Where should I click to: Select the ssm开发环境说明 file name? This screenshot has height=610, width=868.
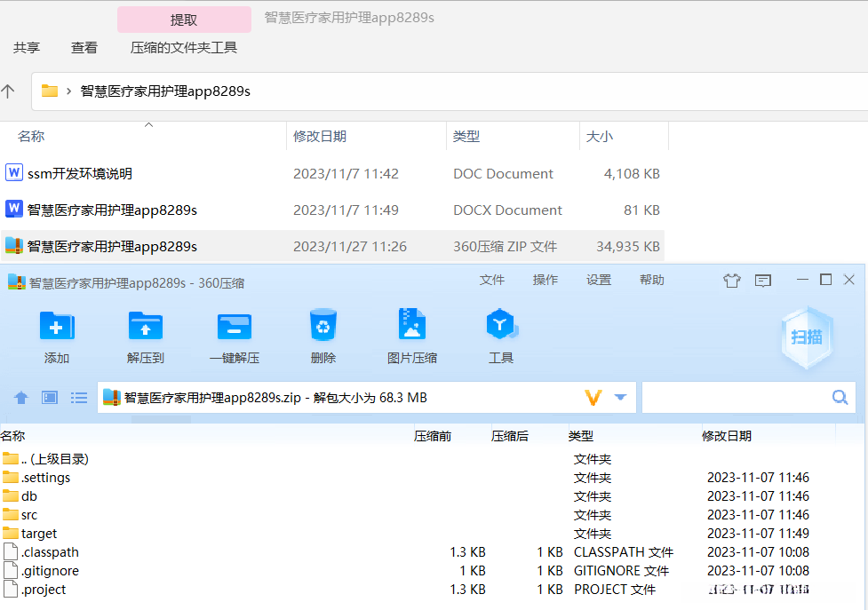(80, 173)
